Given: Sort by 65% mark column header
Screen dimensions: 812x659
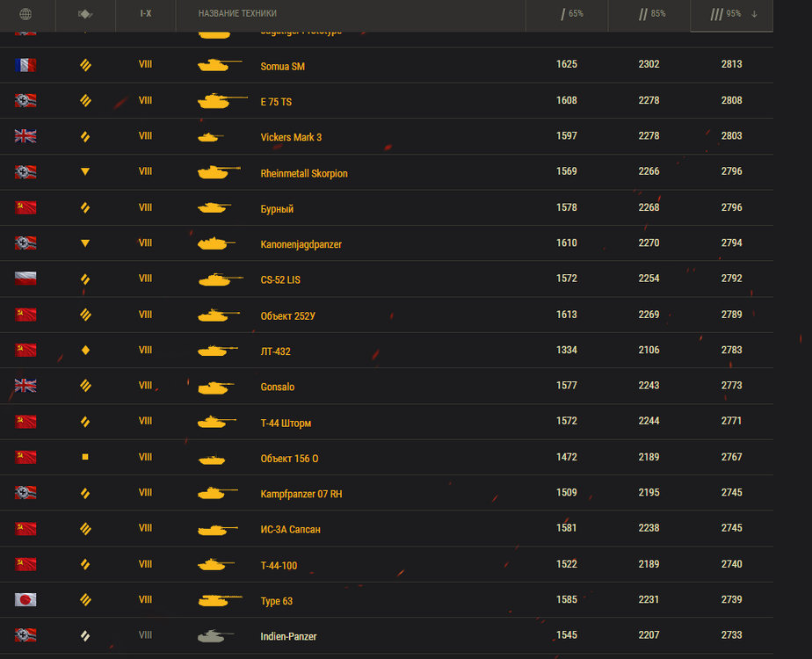Looking at the screenshot, I should pyautogui.click(x=572, y=14).
